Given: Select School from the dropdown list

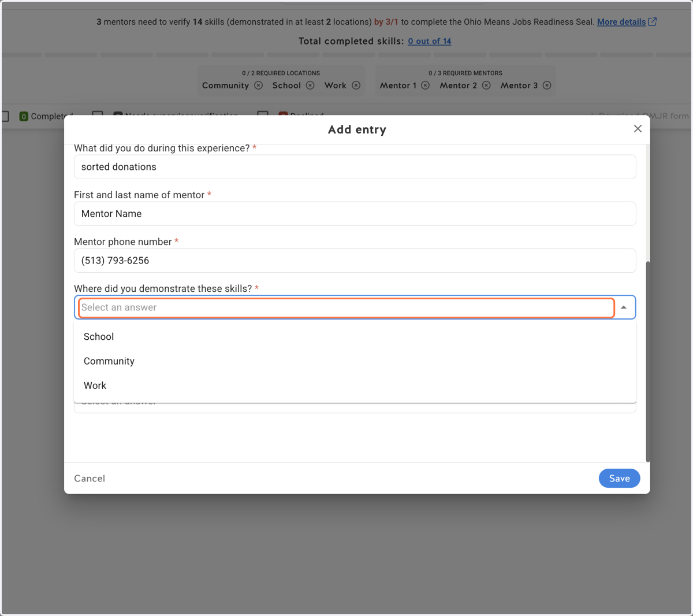Looking at the screenshot, I should (355, 337).
